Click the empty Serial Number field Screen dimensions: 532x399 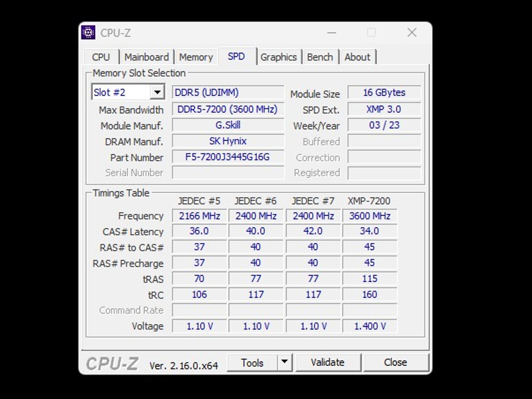(x=228, y=173)
